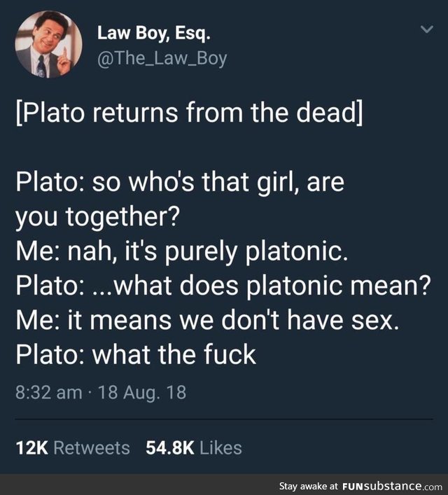Open the tweet options chevron menu
448x495 pixels.
(x=427, y=29)
